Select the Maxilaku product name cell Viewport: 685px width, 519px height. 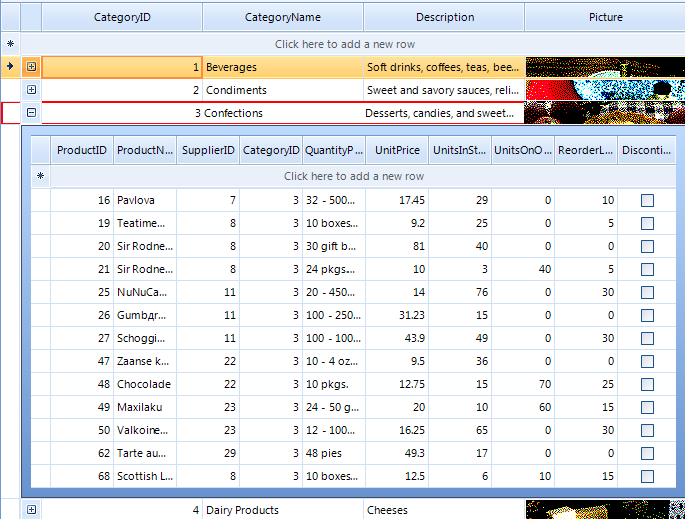tap(145, 407)
